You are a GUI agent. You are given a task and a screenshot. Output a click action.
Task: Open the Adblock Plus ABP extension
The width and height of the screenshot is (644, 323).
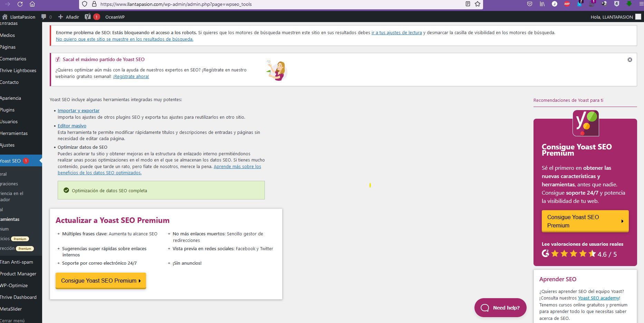pyautogui.click(x=567, y=4)
